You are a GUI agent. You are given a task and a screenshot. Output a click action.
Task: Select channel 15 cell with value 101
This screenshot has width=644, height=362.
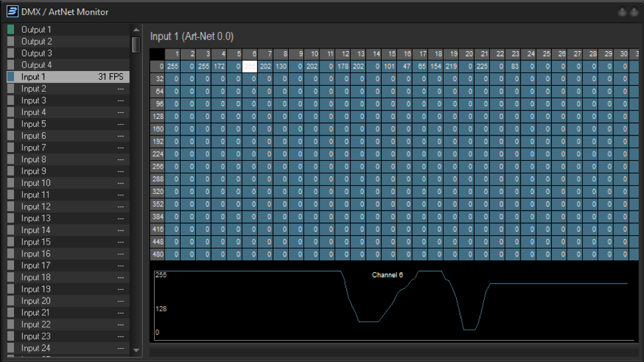(389, 66)
